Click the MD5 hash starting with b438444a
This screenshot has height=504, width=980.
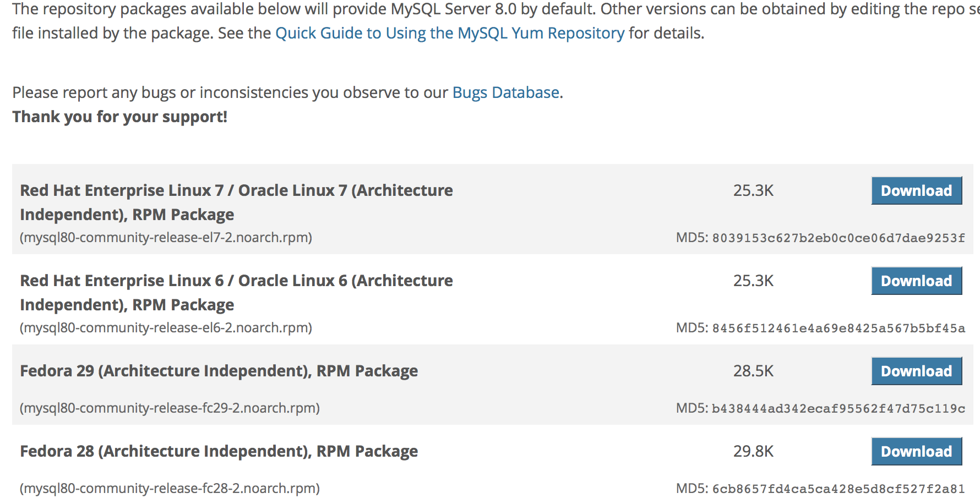point(838,409)
